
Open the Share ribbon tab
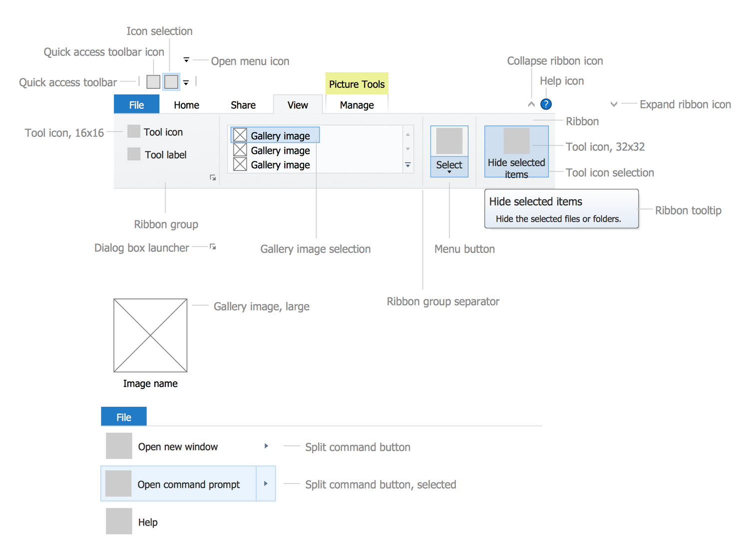[243, 105]
